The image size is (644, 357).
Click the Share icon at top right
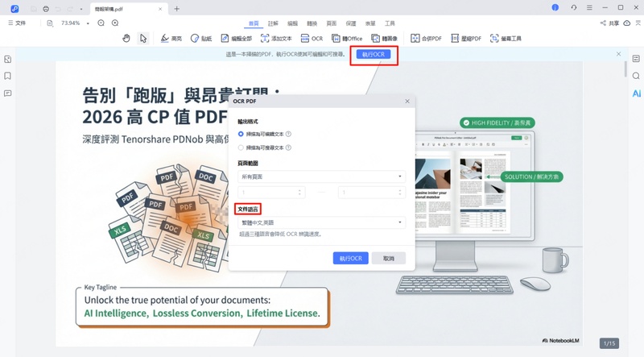[609, 23]
